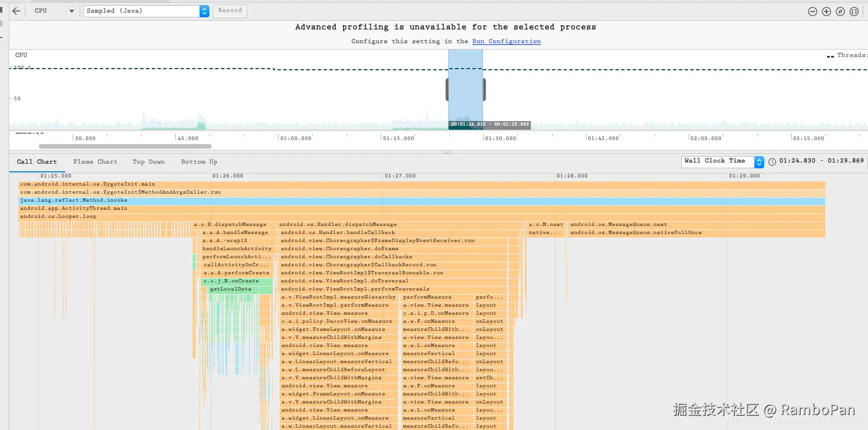Screen dimensions: 868x430
Task: Select ViewRootImpl.performTraversals bar
Action: 393,289
